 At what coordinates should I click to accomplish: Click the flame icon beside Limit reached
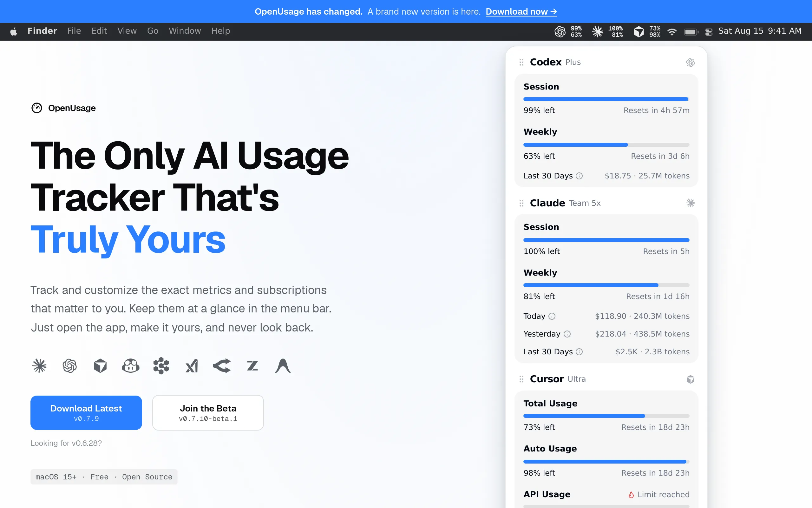[x=631, y=495]
